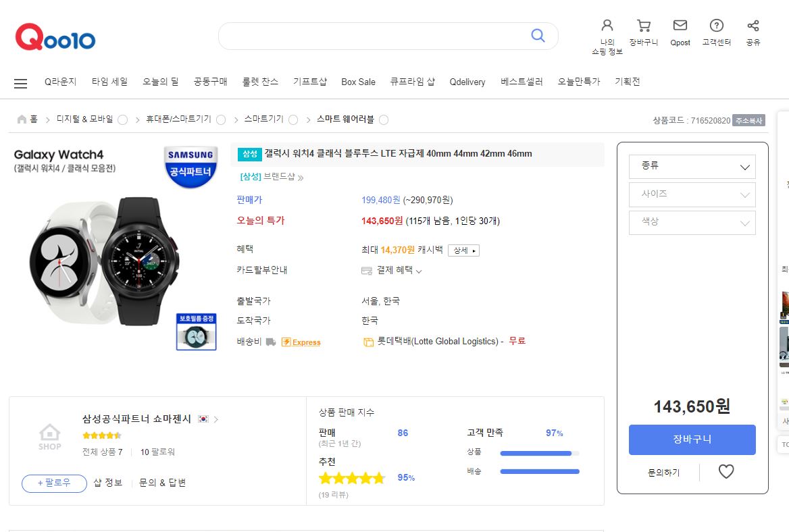Click the shop's star rating
Viewport: 789px width, 532px height.
tap(102, 435)
